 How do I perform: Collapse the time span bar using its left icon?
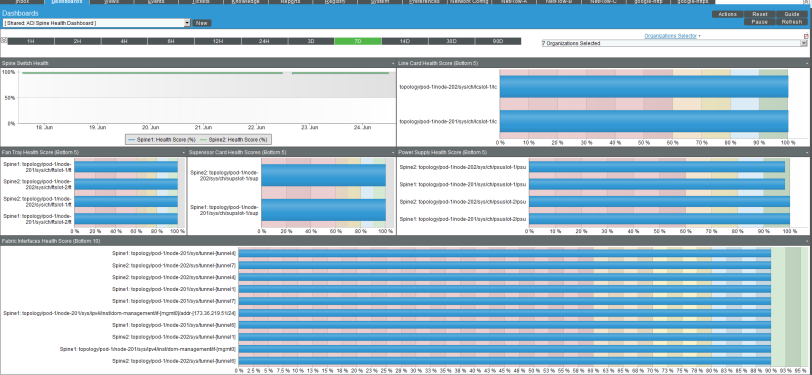point(4,40)
